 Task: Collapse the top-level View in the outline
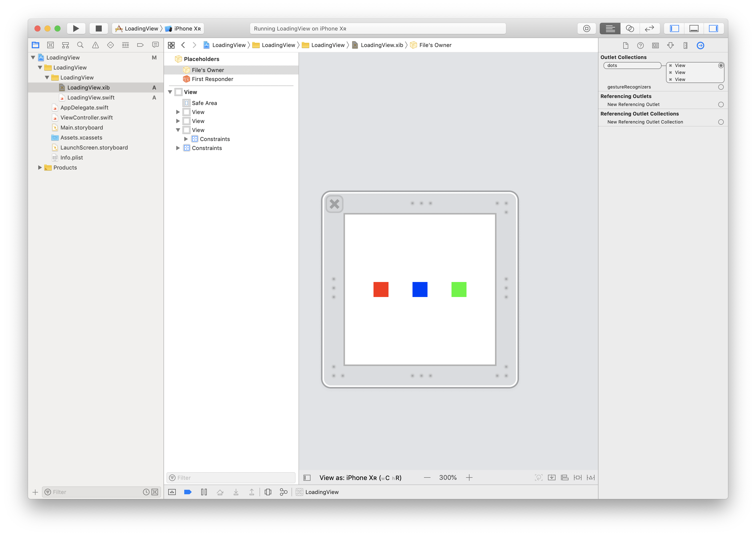pos(170,92)
